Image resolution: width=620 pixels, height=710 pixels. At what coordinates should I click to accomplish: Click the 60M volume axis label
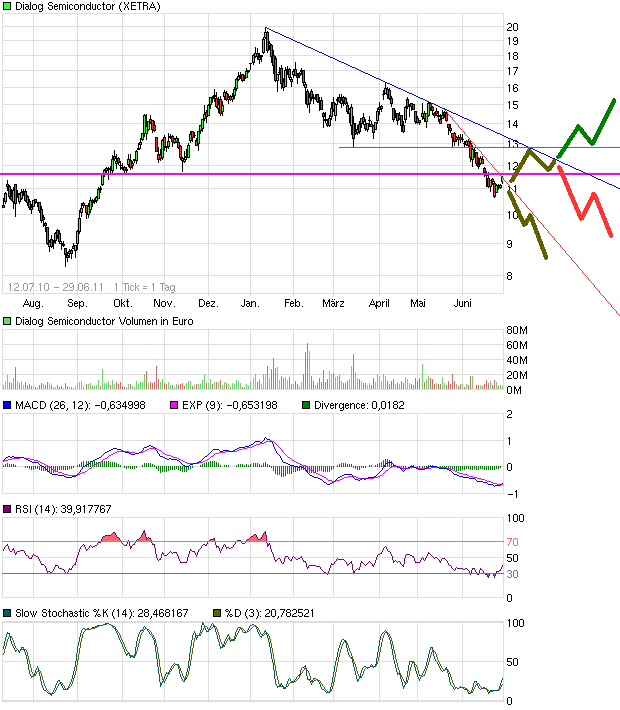pos(517,345)
